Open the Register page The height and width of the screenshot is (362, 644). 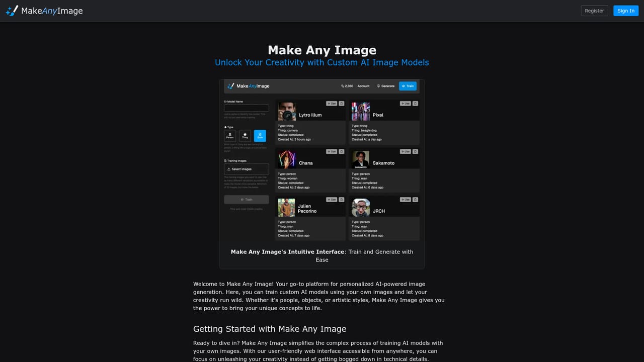point(594,11)
